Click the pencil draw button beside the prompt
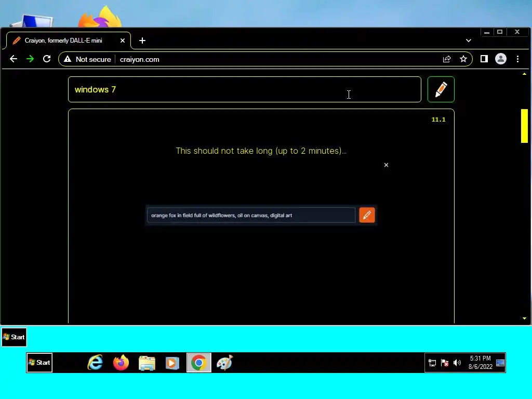Viewport: 532px width, 399px height. click(441, 89)
